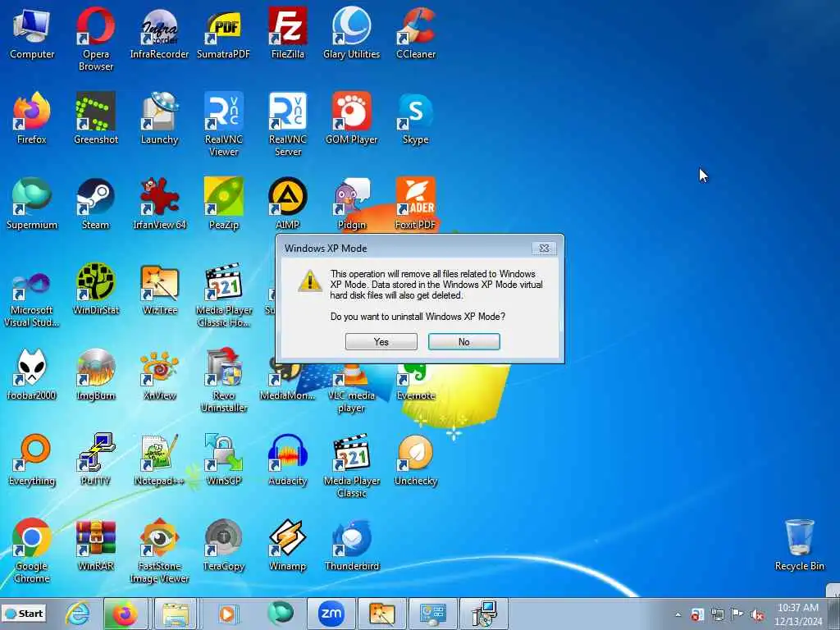The image size is (840, 630).
Task: Open Firefox from the taskbar
Action: pyautogui.click(x=125, y=614)
